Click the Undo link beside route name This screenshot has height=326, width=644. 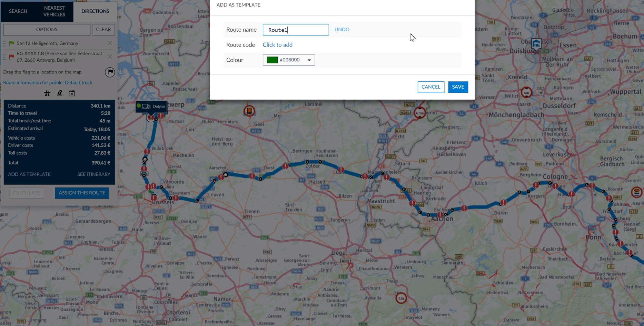[342, 30]
